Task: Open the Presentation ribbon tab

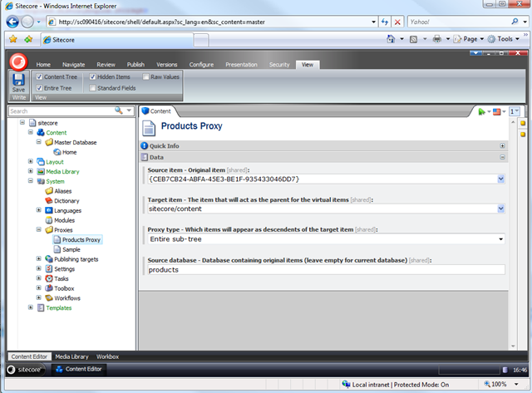Action: click(241, 65)
